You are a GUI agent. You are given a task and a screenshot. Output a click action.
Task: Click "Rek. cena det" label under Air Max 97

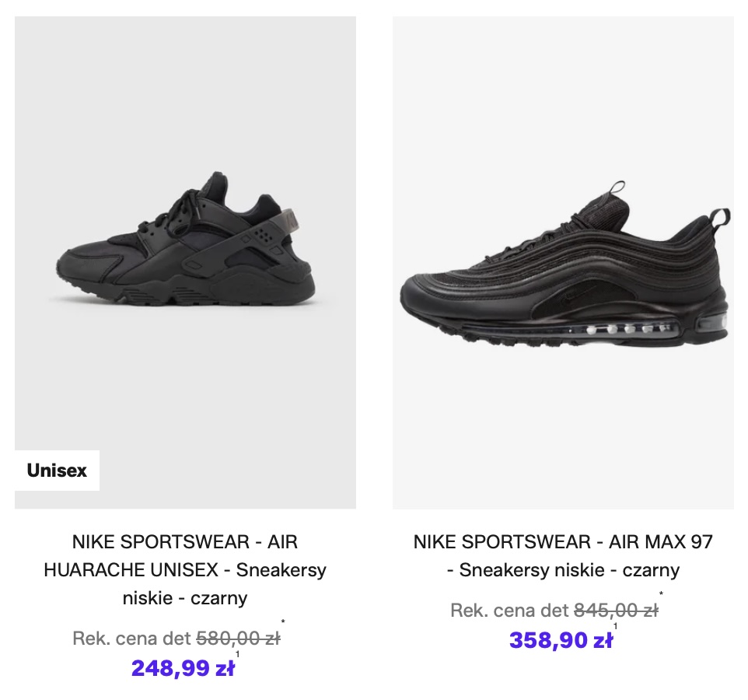click(x=509, y=611)
